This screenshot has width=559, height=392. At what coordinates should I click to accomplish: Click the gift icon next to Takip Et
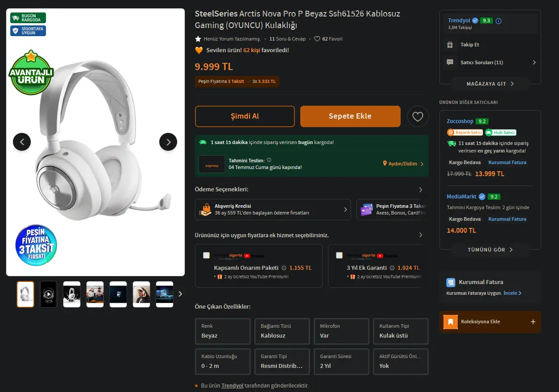450,45
